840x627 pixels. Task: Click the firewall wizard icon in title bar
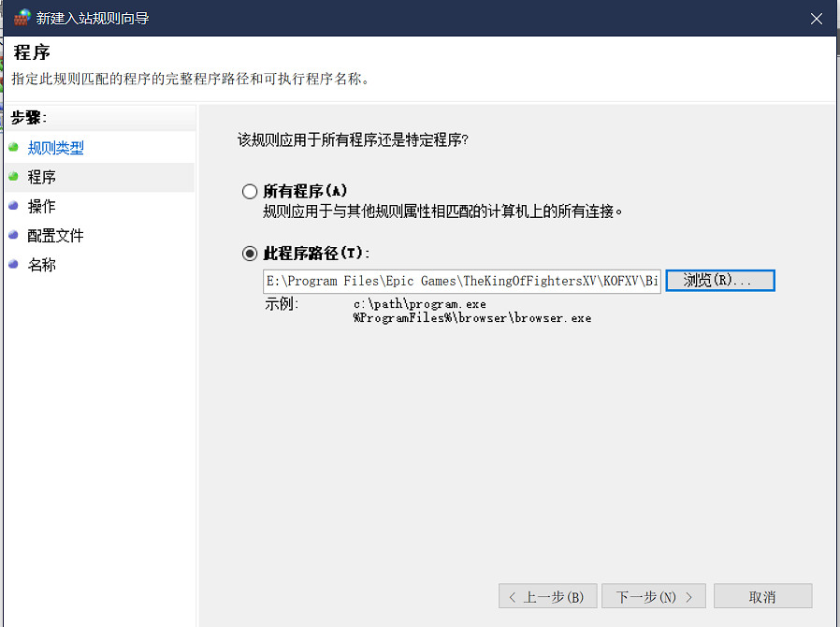(21, 17)
